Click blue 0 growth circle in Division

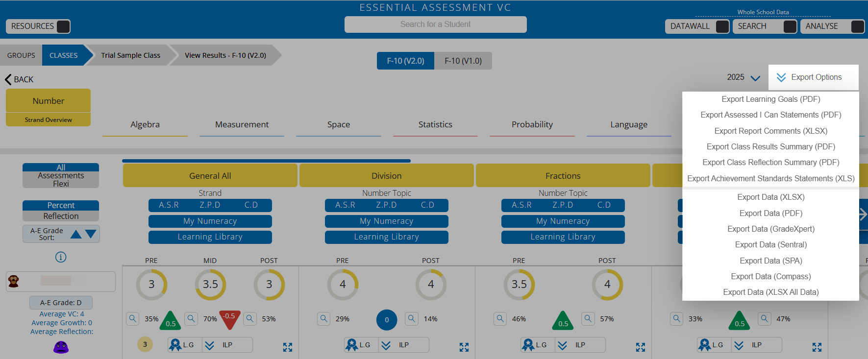pos(387,320)
